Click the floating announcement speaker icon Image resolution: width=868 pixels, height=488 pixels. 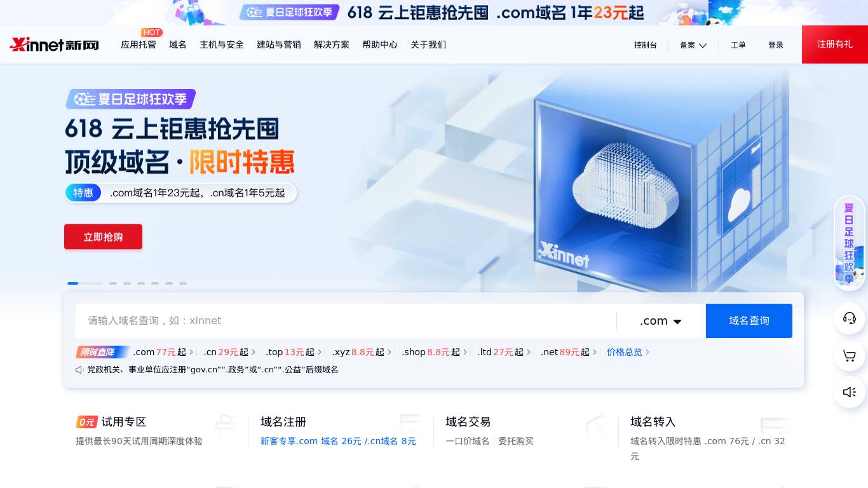coord(850,392)
